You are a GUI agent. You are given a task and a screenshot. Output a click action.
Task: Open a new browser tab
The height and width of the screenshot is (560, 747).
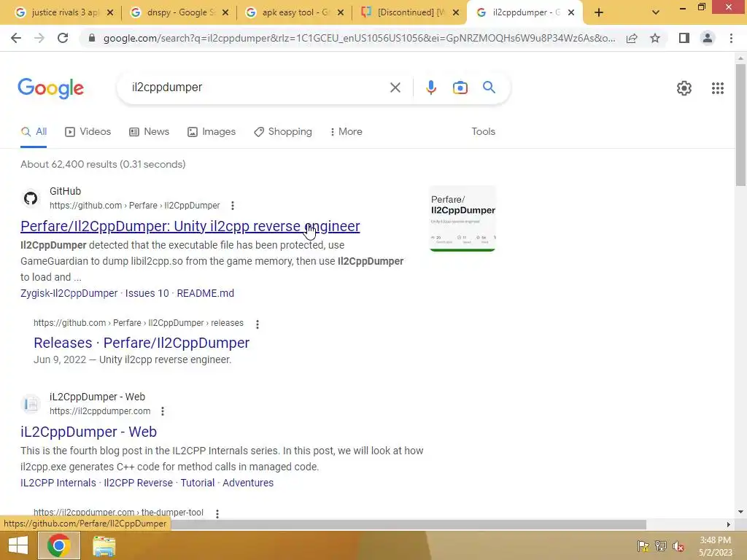599,12
